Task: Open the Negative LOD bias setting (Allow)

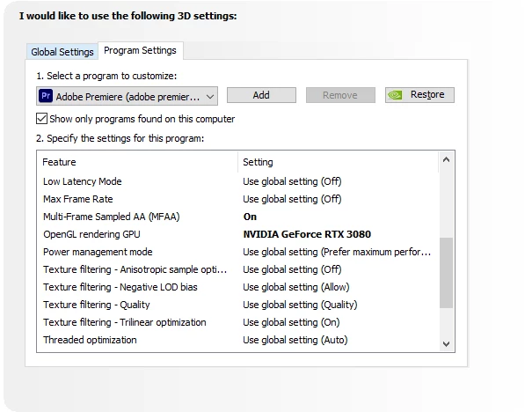Action: tap(296, 287)
